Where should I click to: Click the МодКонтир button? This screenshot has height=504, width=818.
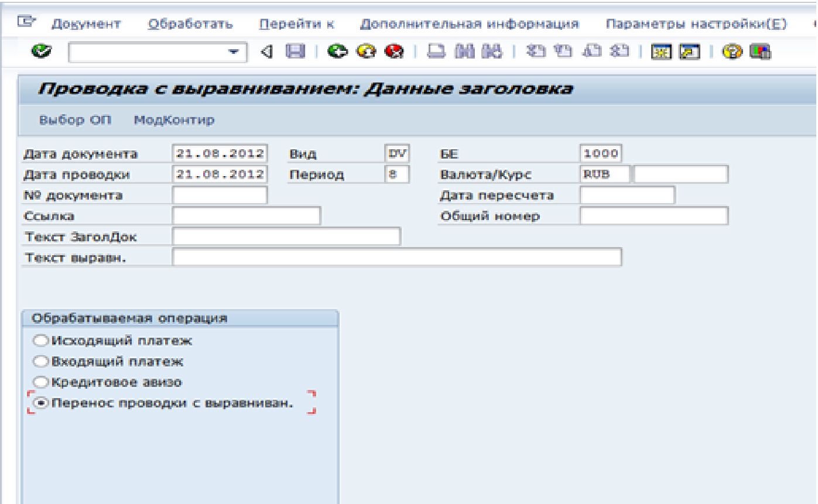[174, 121]
